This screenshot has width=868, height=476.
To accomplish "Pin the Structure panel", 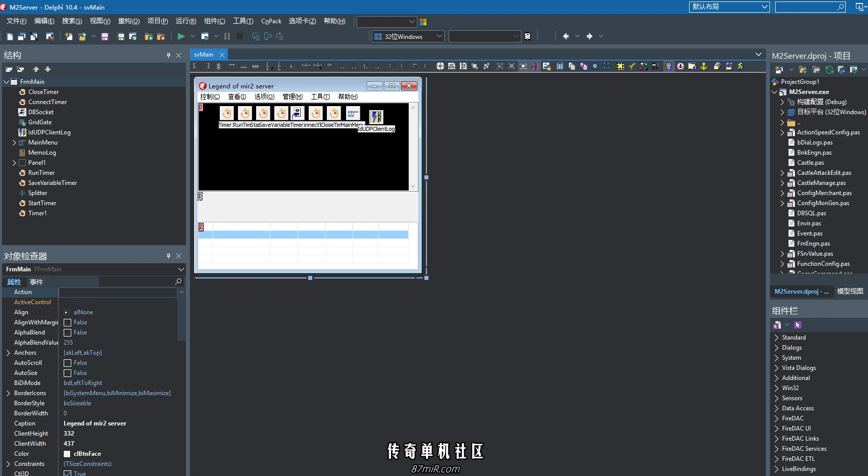I will pos(168,56).
